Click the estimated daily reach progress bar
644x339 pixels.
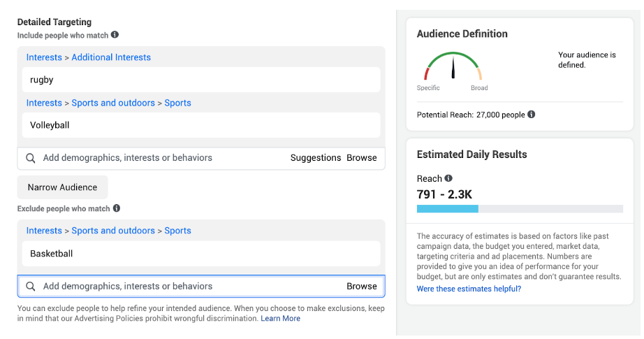(519, 208)
